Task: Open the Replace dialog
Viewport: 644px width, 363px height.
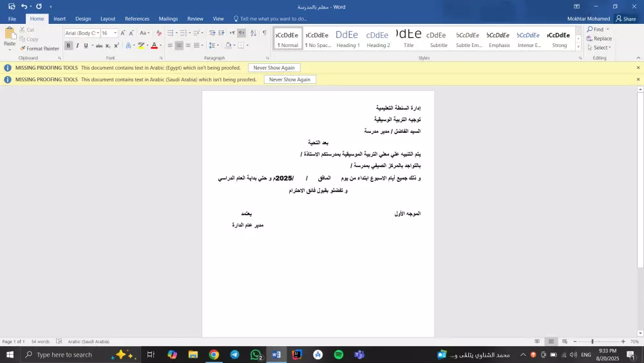Action: (x=599, y=39)
